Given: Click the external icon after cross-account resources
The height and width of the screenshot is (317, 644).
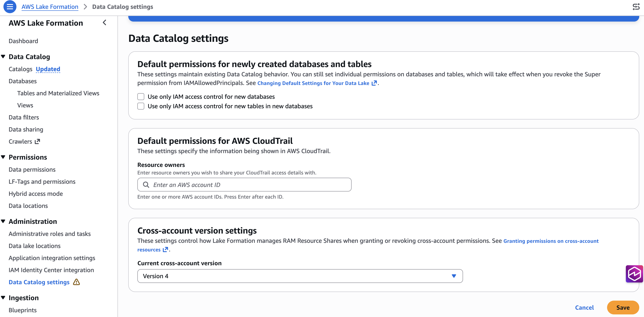Looking at the screenshot, I should point(165,250).
